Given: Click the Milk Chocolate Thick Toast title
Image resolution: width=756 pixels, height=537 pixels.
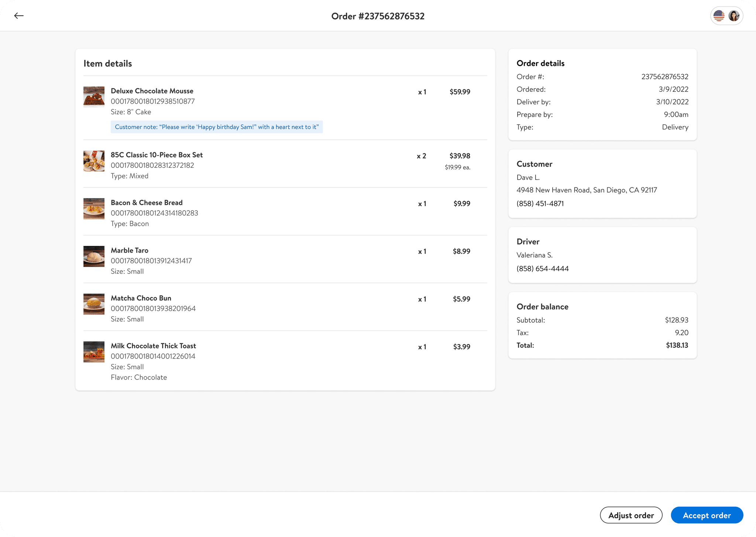Looking at the screenshot, I should 153,346.
